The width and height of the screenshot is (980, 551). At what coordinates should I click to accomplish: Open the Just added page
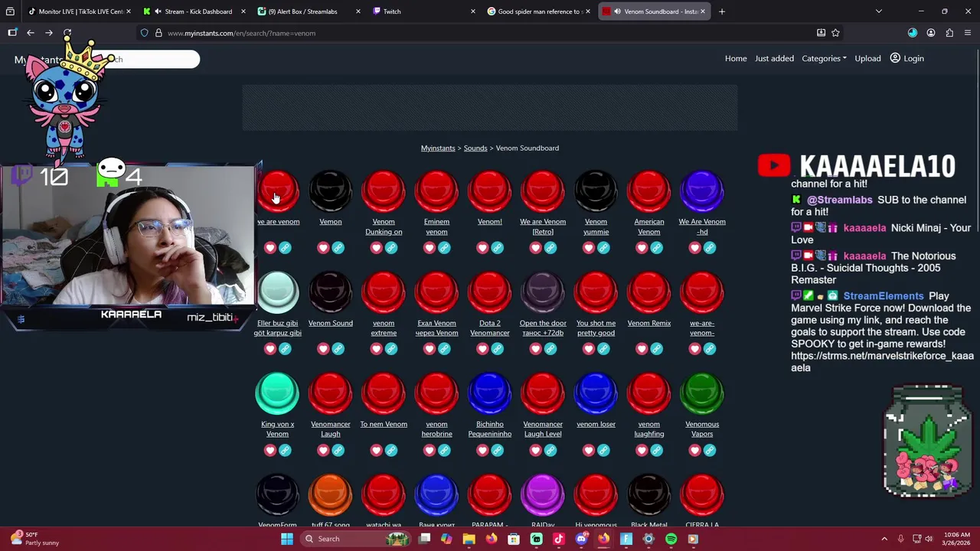coord(774,58)
